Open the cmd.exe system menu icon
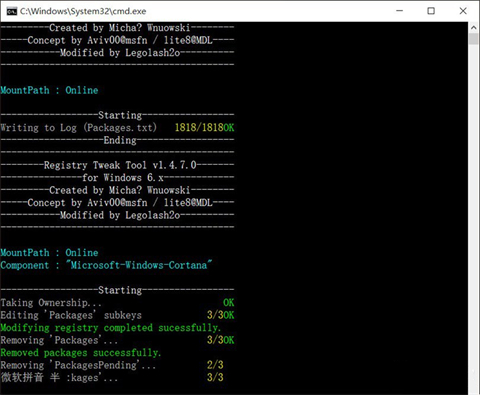The height and width of the screenshot is (395, 480). click(12, 11)
